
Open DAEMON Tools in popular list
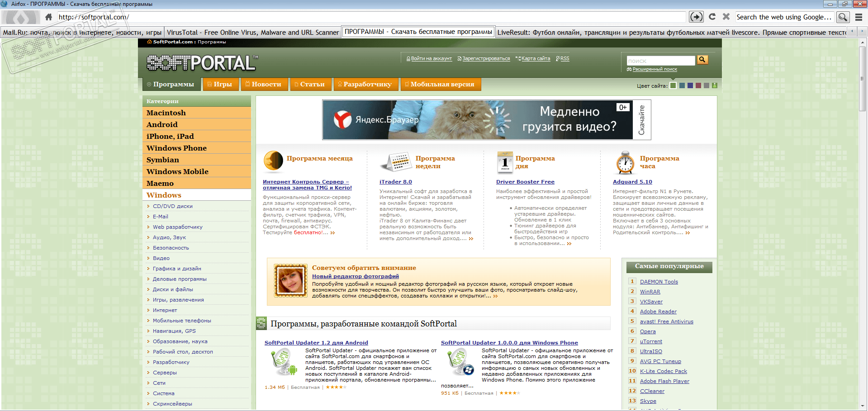point(659,282)
